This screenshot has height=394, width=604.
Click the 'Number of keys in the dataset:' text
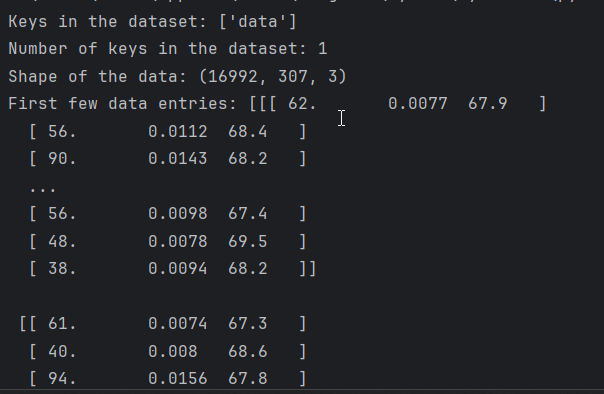click(158, 49)
